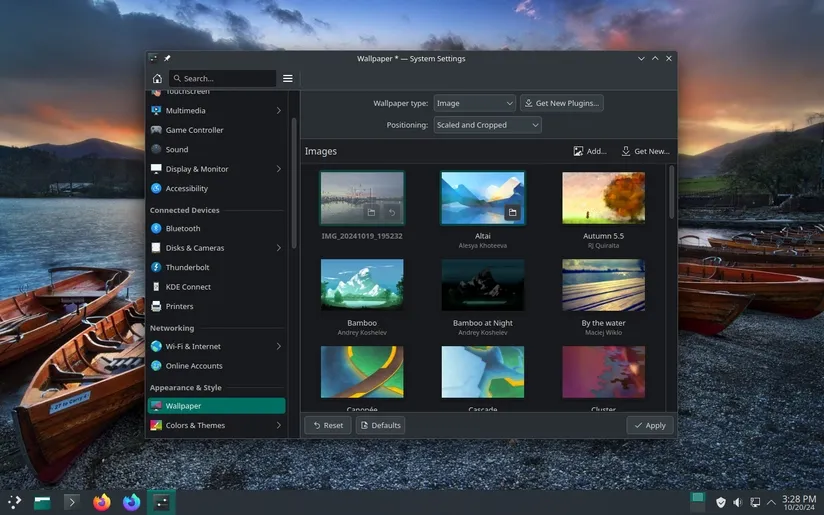Click Get New Plugins button
The image size is (824, 515).
[x=562, y=103]
